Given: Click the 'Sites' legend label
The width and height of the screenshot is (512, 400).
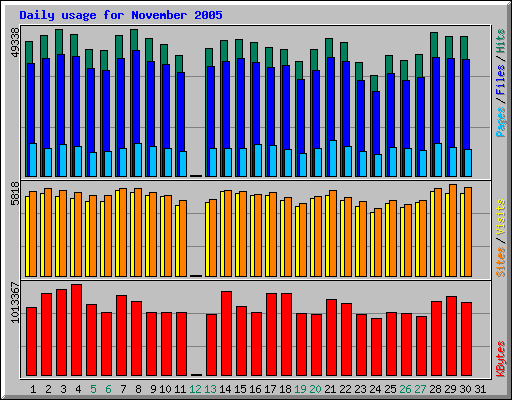Looking at the screenshot, I should pos(501,262).
